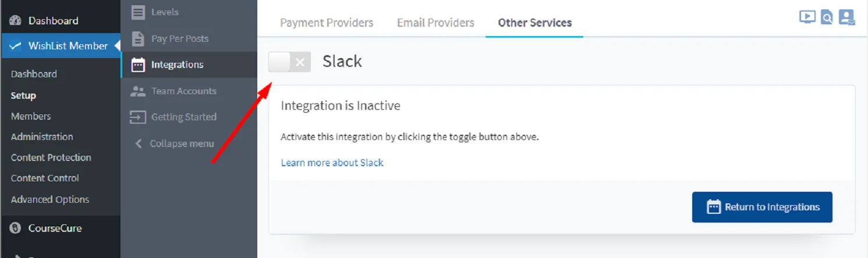
Task: Click calendar icon on Return to Integrations button
Action: [713, 207]
